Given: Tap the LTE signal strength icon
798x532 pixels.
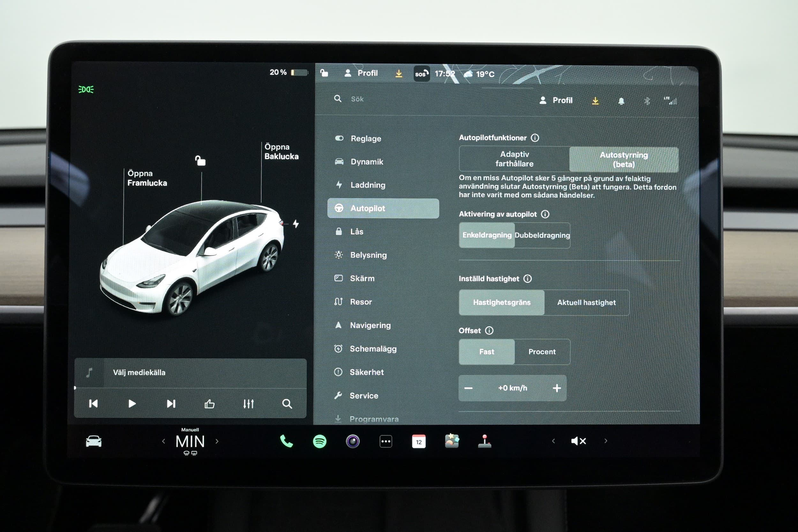Looking at the screenshot, I should (x=670, y=101).
